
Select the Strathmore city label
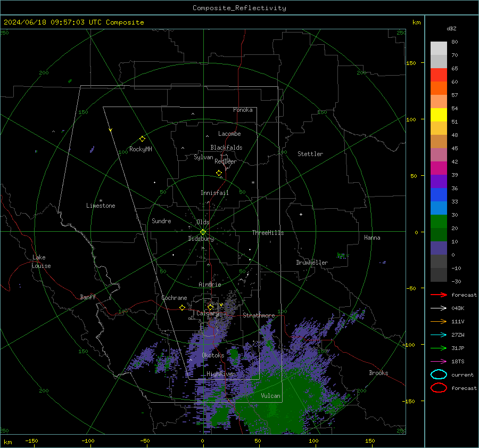coord(259,315)
